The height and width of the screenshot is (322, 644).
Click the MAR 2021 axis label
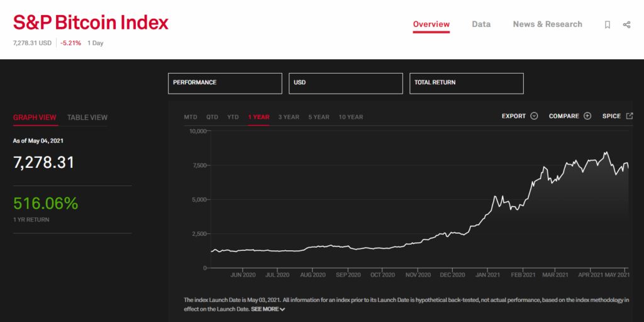(555, 274)
